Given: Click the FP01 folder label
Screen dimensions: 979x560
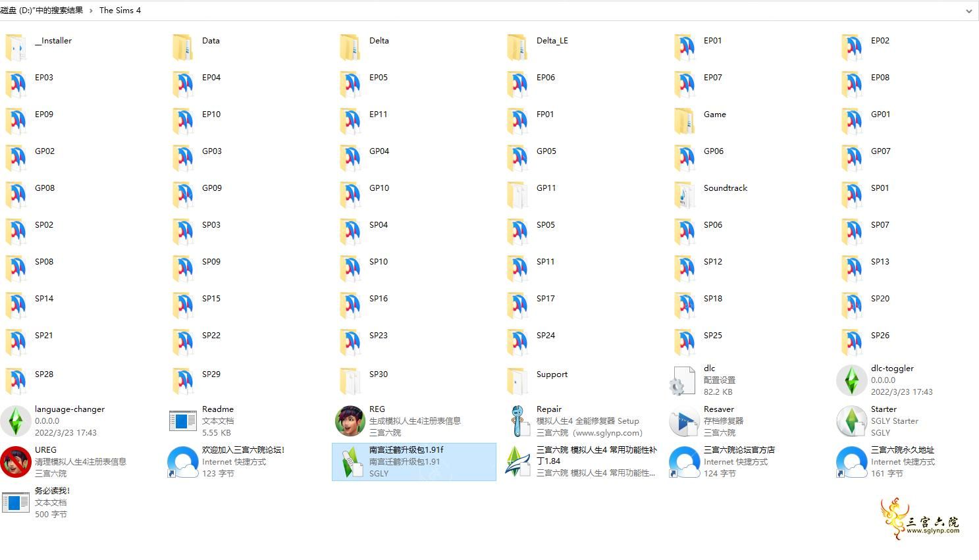Looking at the screenshot, I should (545, 115).
